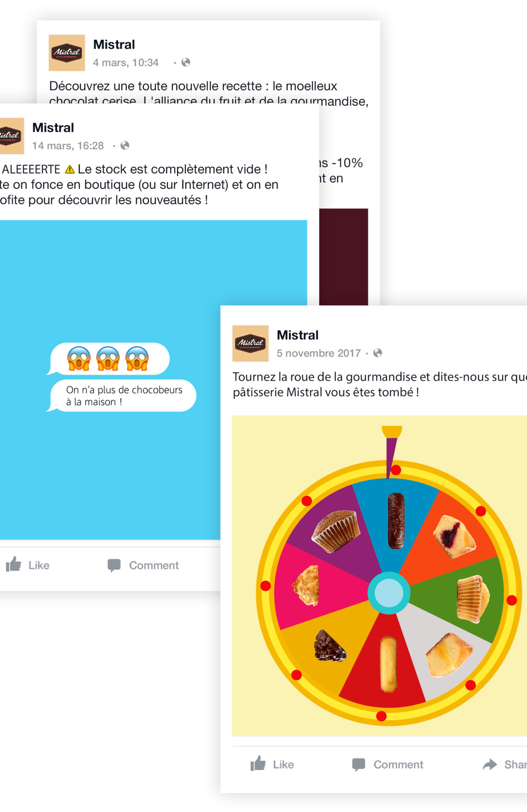Viewport: 527px width, 812px height.
Task: Open the 5 novembre 2017 timestamp link
Action: click(x=319, y=353)
